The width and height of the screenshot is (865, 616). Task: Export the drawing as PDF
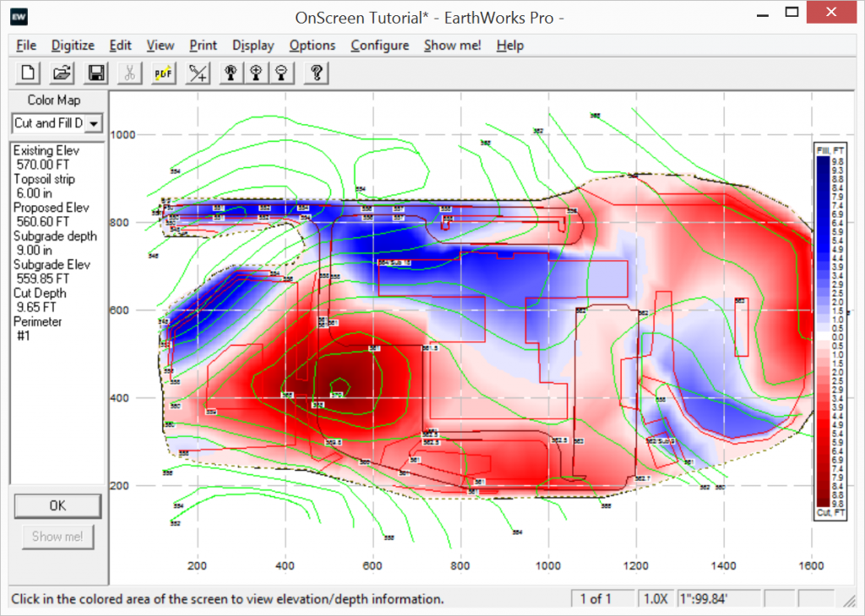pos(162,73)
